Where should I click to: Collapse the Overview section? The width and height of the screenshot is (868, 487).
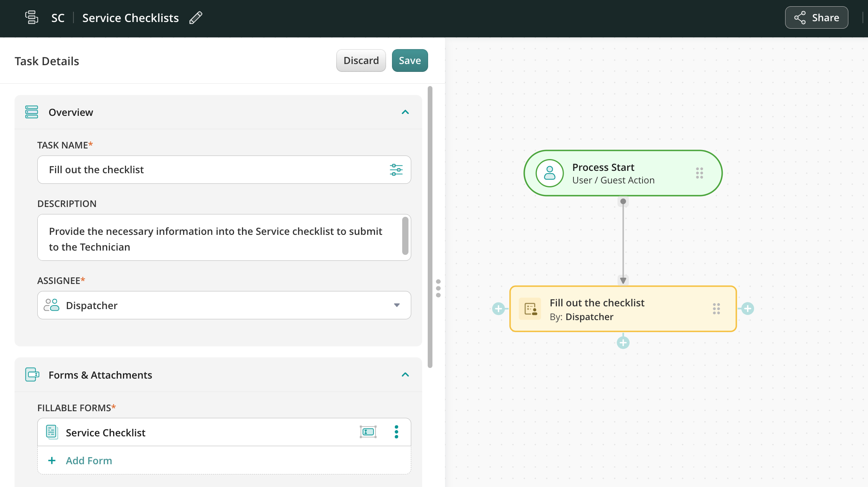(405, 112)
